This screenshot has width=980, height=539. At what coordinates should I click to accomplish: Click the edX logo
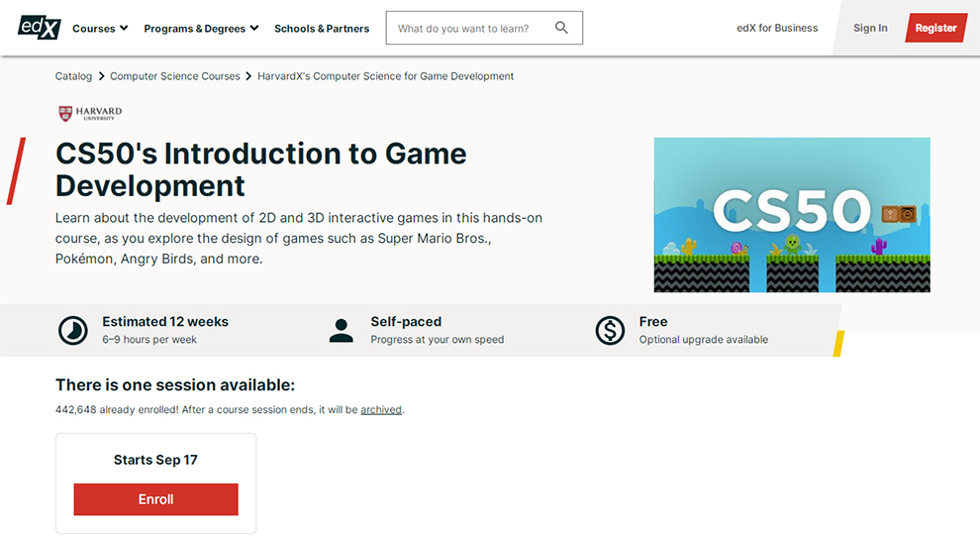(39, 28)
